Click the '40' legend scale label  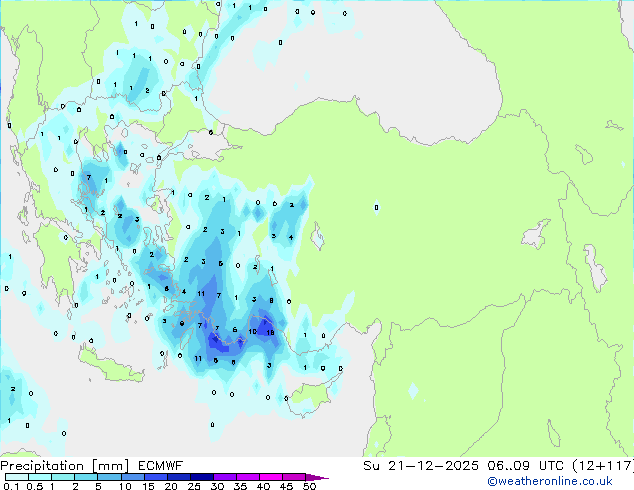pyautogui.click(x=263, y=486)
